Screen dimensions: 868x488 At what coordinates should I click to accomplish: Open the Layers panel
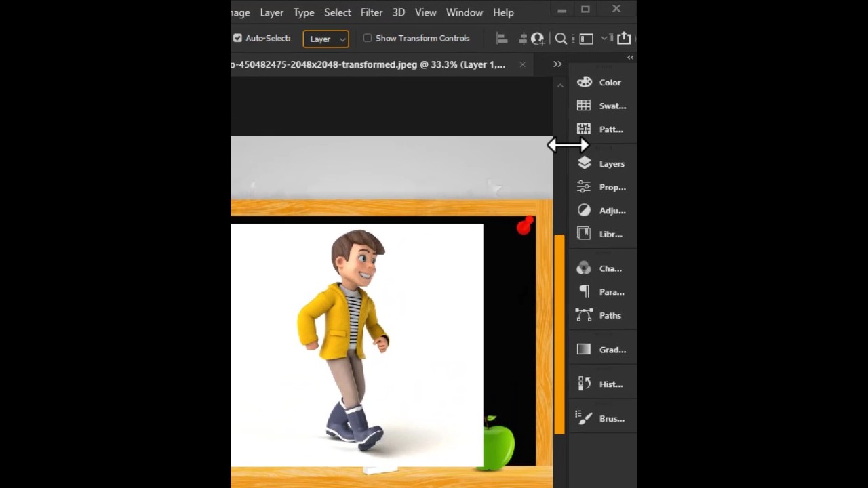(x=601, y=163)
